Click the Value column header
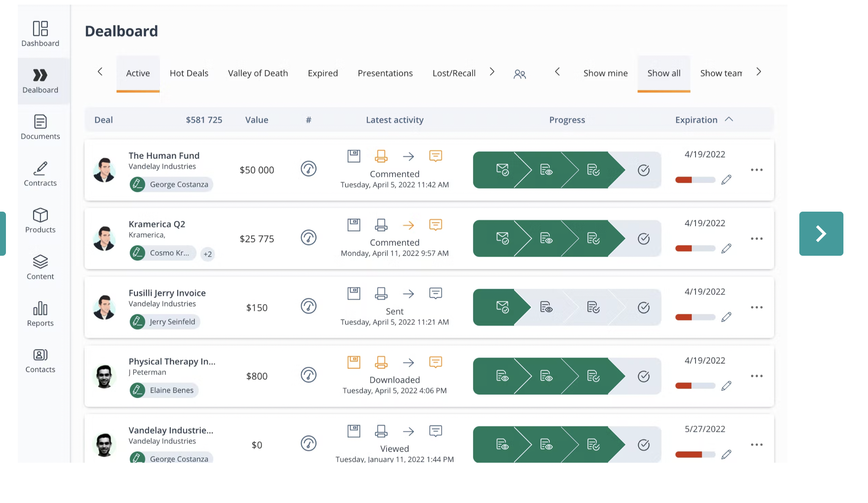 pyautogui.click(x=257, y=120)
